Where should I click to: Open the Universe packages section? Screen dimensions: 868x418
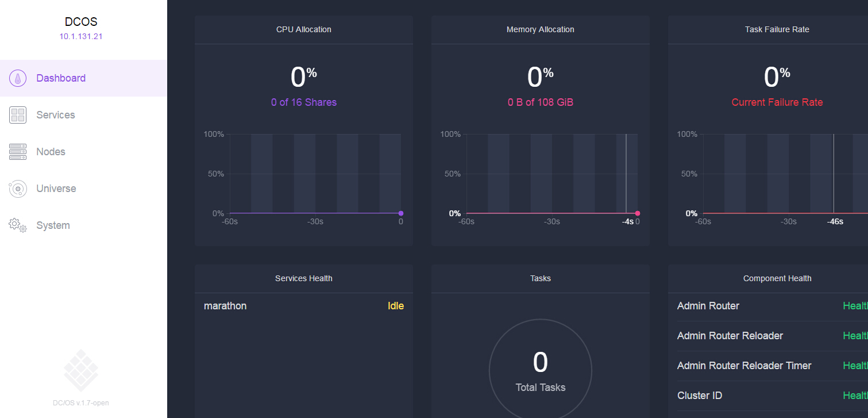(x=83, y=189)
